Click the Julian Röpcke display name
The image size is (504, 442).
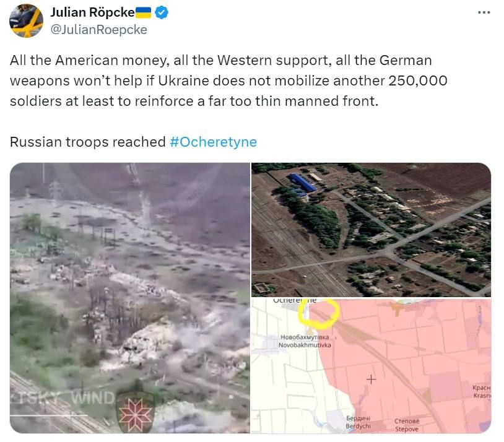[93, 12]
